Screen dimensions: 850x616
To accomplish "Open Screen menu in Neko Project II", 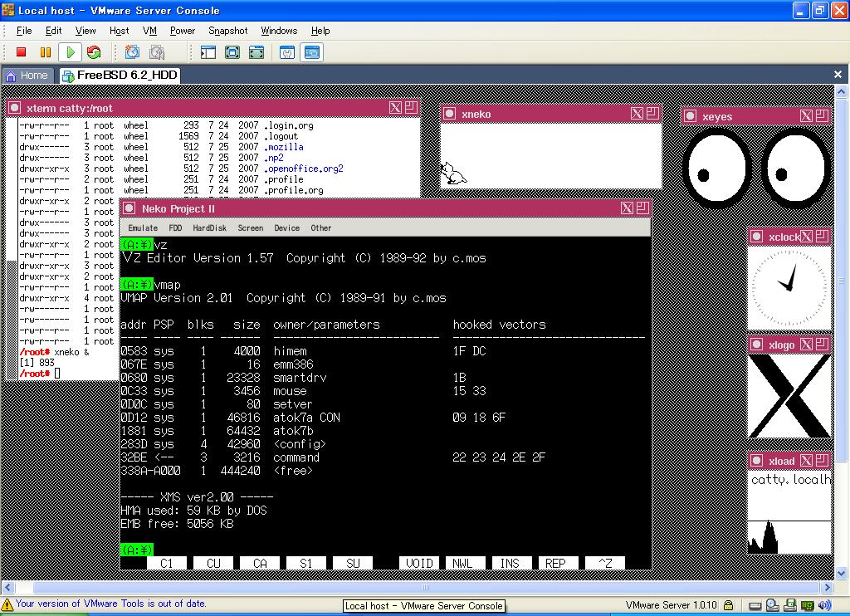I will click(x=250, y=227).
